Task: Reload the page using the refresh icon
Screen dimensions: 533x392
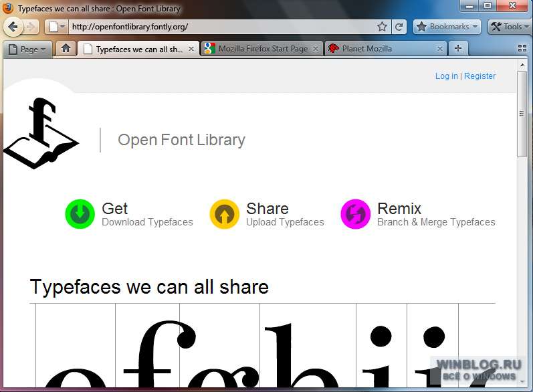Action: [399, 27]
